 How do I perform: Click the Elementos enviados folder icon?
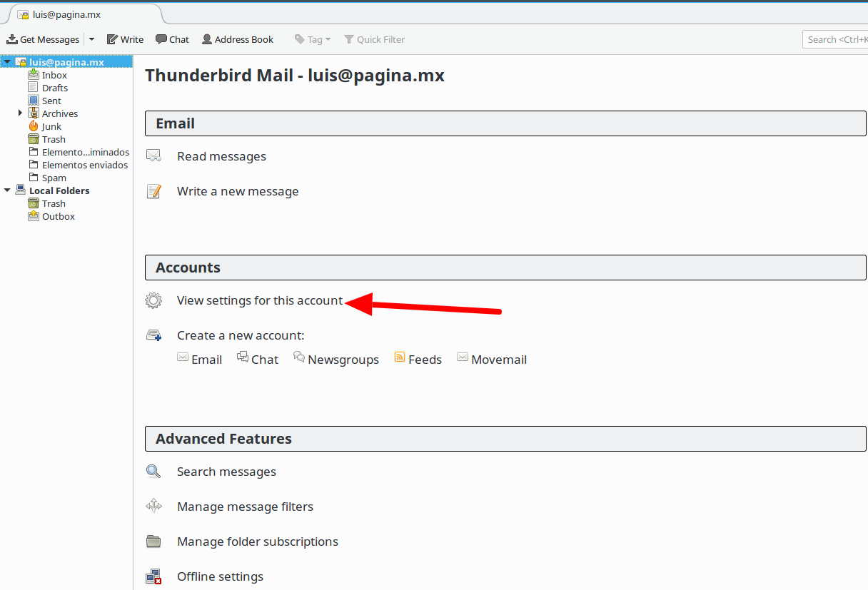33,164
